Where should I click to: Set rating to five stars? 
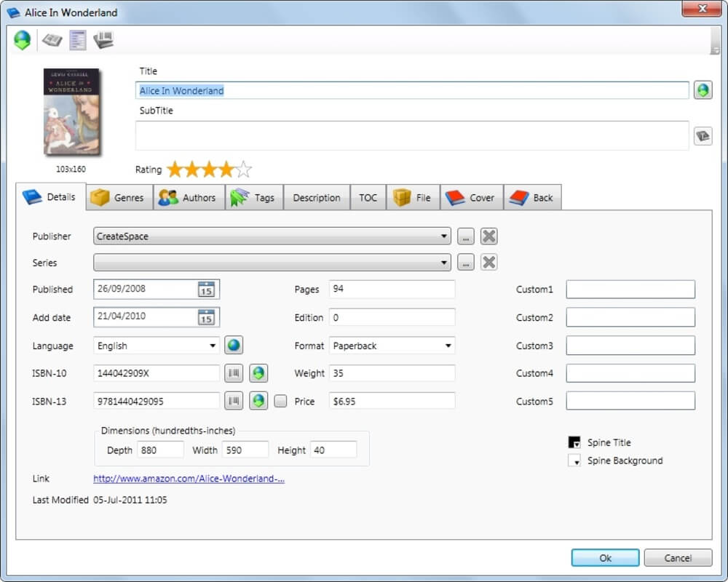(x=244, y=170)
